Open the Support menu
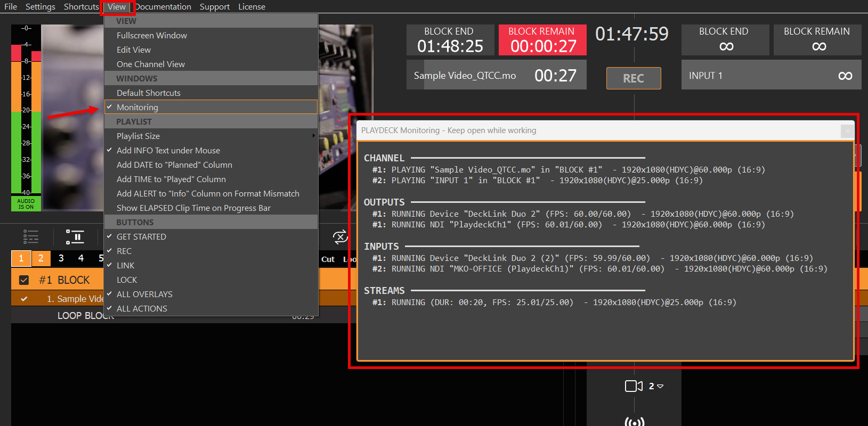Viewport: 868px width, 426px height. pos(215,6)
